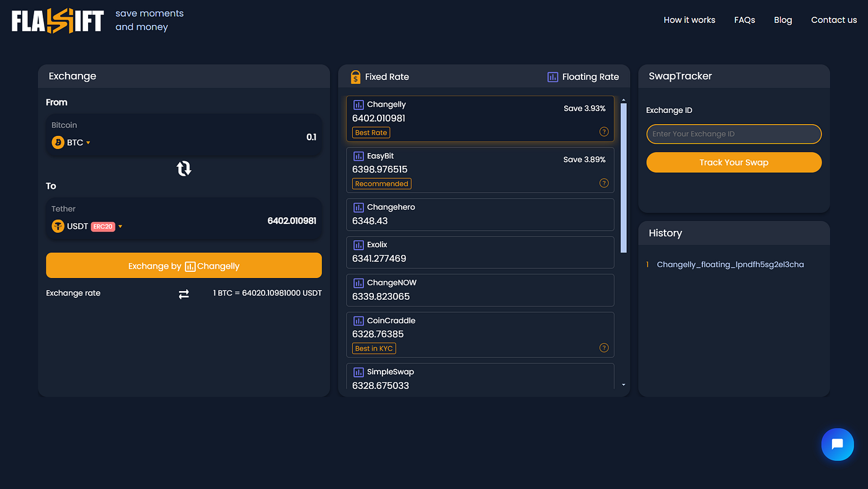
Task: Click the Track Your Swap button
Action: [x=734, y=163]
